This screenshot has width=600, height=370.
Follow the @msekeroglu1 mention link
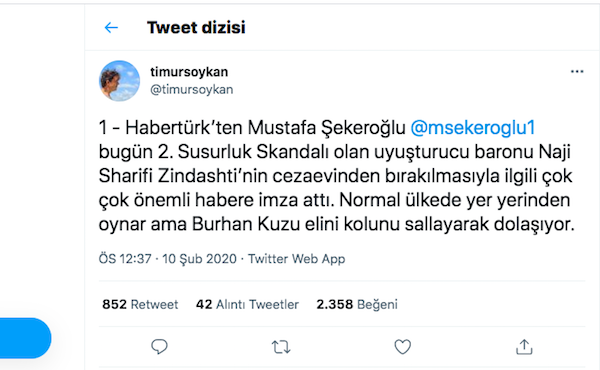[473, 127]
